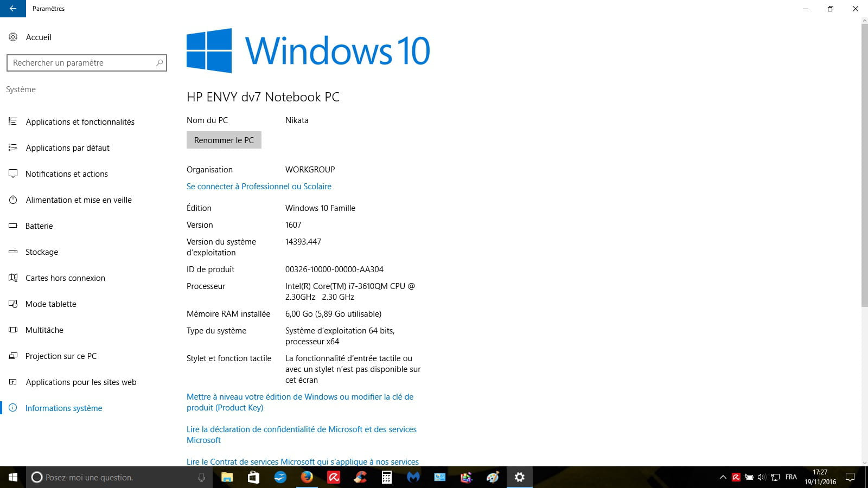Click RAM value '6,00 Go (5,89 Go utilisable)'
This screenshot has width=868, height=488.
click(333, 314)
